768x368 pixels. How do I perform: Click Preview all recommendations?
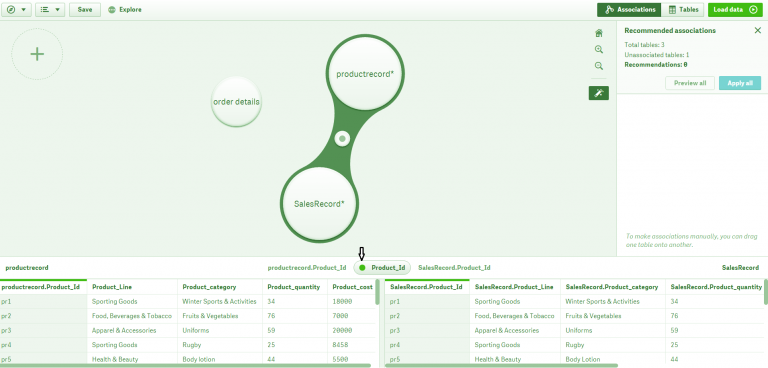(690, 83)
